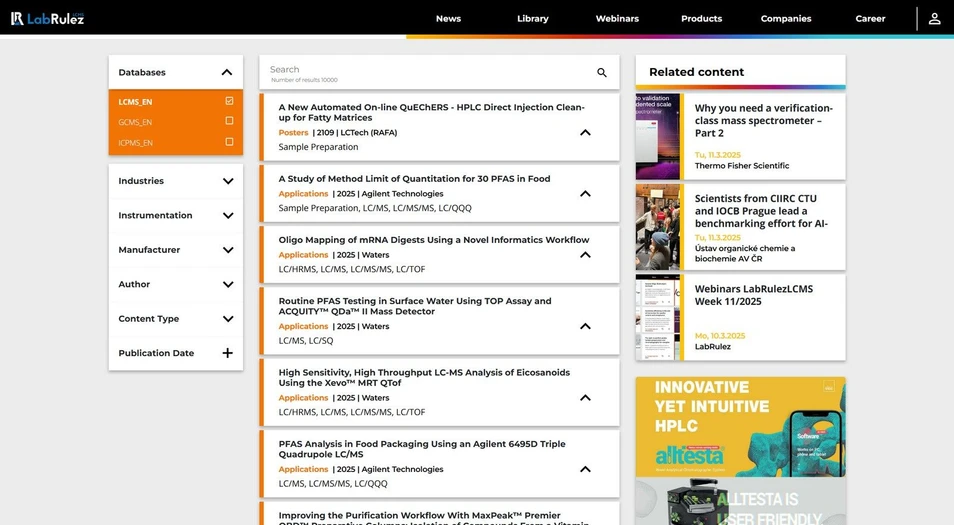Select the LCMS_EN database label
This screenshot has width=954, height=525.
click(x=135, y=102)
